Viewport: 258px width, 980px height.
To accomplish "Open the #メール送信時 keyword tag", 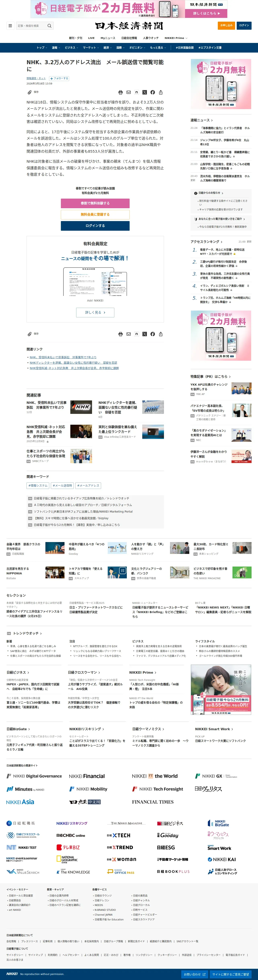I will (62, 485).
